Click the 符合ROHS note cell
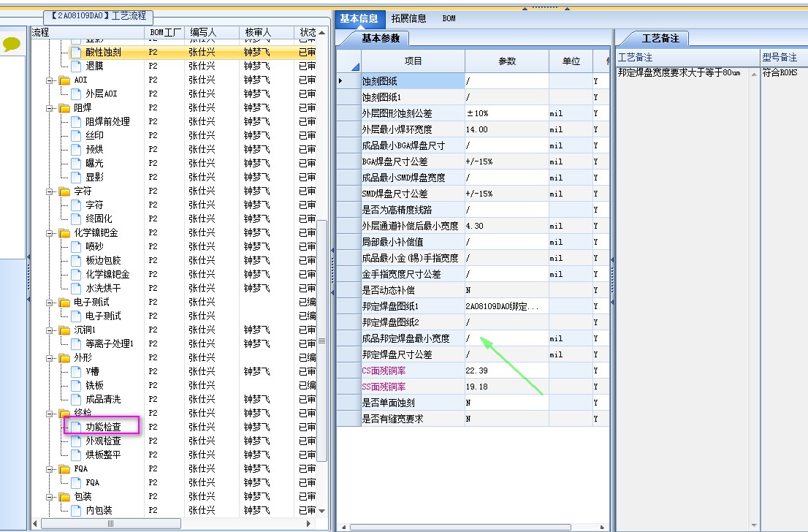The height and width of the screenshot is (532, 808). [780, 72]
